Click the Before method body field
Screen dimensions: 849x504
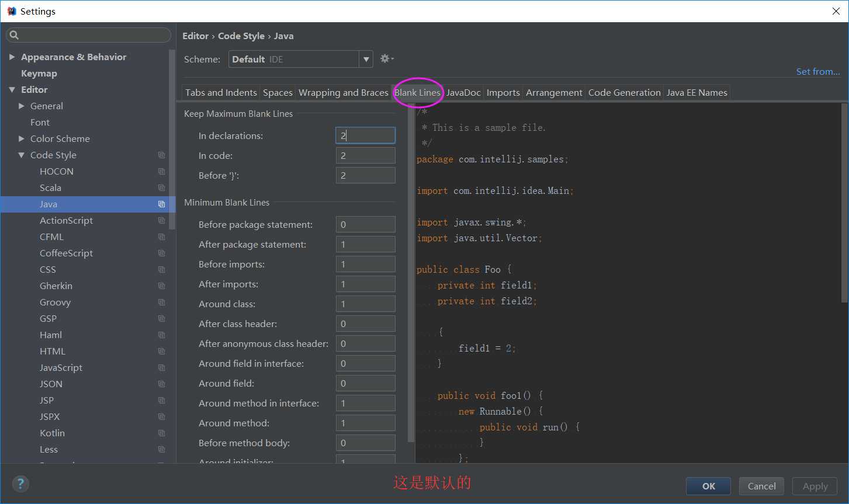tap(366, 443)
